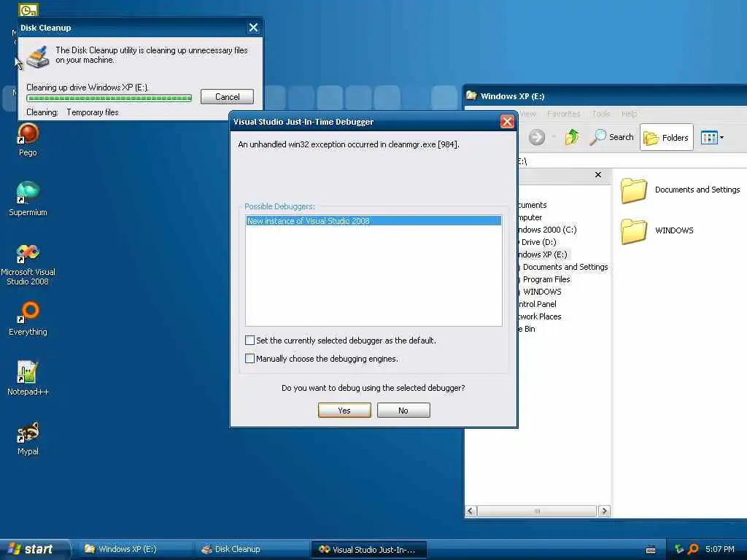747x560 pixels.
Task: Open the Documents and Settings folder icon
Action: click(634, 190)
